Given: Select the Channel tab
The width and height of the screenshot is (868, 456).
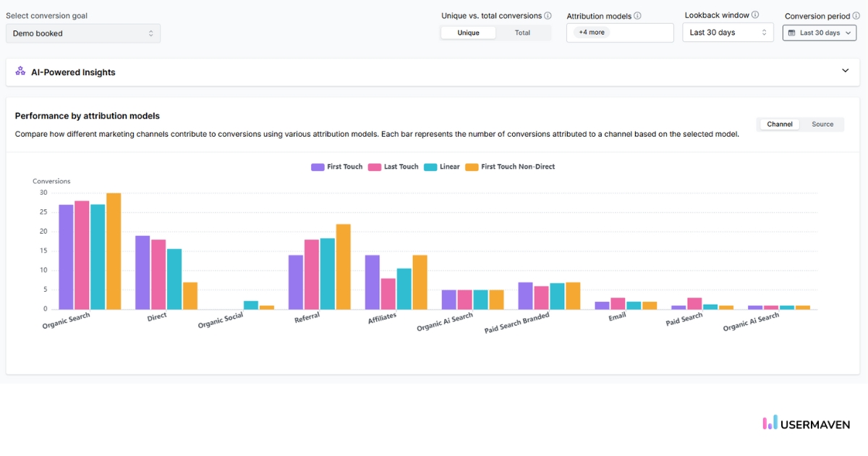Looking at the screenshot, I should coord(779,124).
